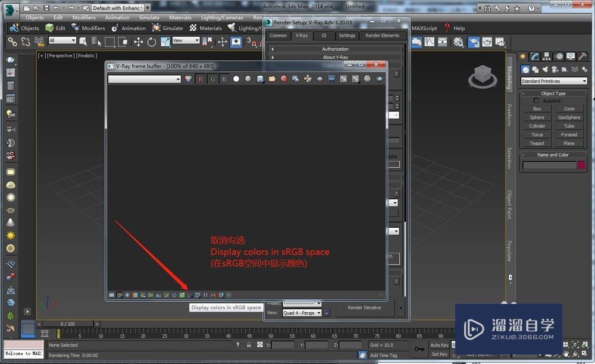Create a Box primitive
The height and width of the screenshot is (364, 595).
coord(537,109)
